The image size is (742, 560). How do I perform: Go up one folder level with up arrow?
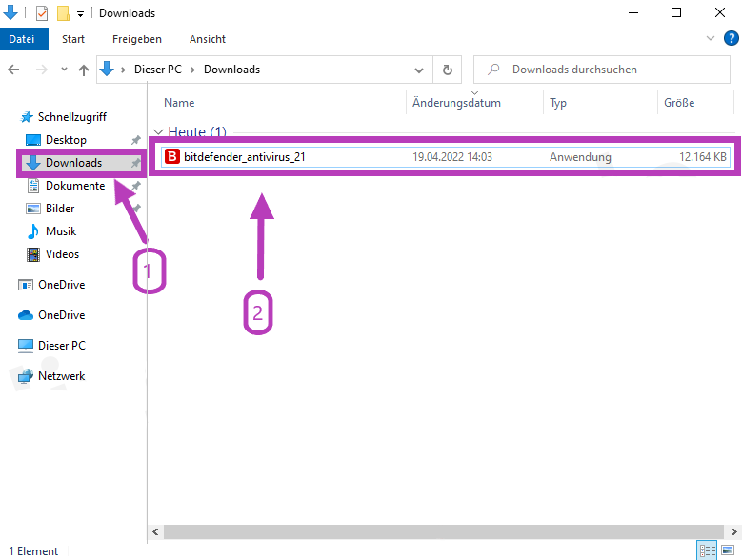coord(84,70)
